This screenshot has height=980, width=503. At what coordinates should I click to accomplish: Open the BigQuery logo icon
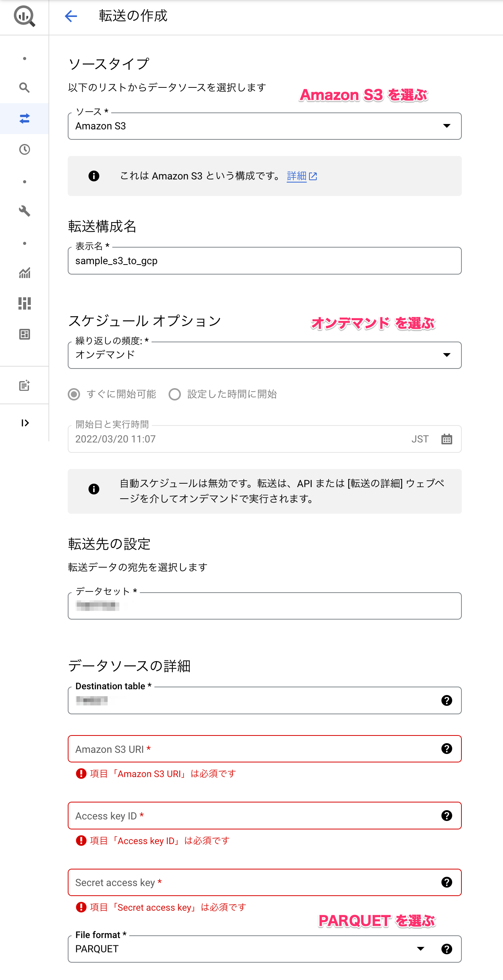coord(25,16)
